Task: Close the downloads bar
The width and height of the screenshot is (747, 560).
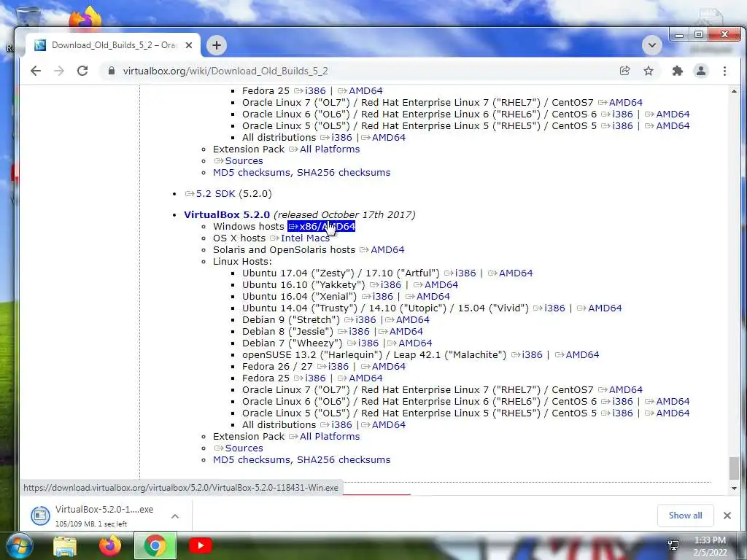Action: (x=727, y=516)
